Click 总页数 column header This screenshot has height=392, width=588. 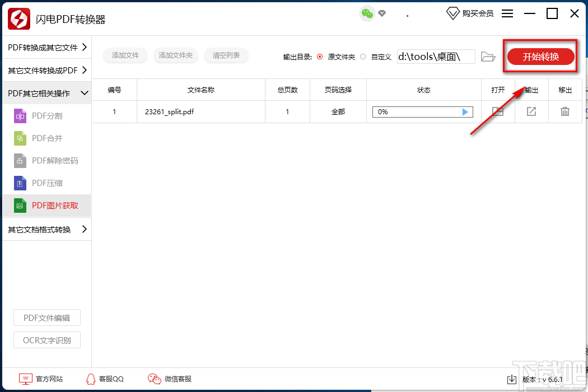(288, 90)
